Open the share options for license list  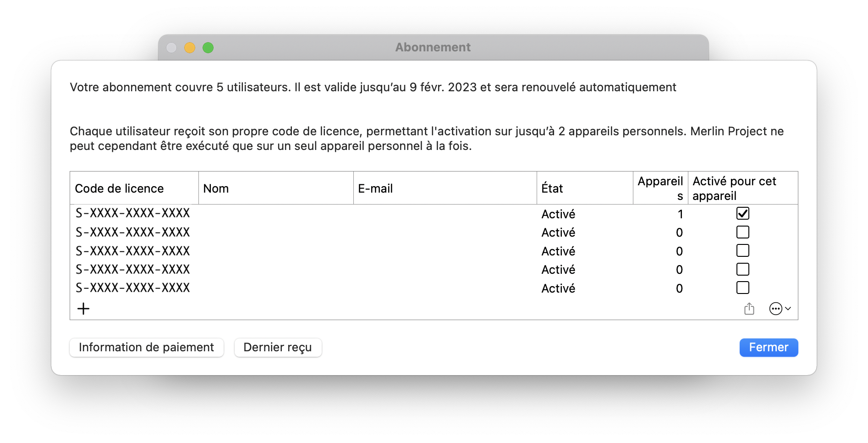(x=749, y=308)
